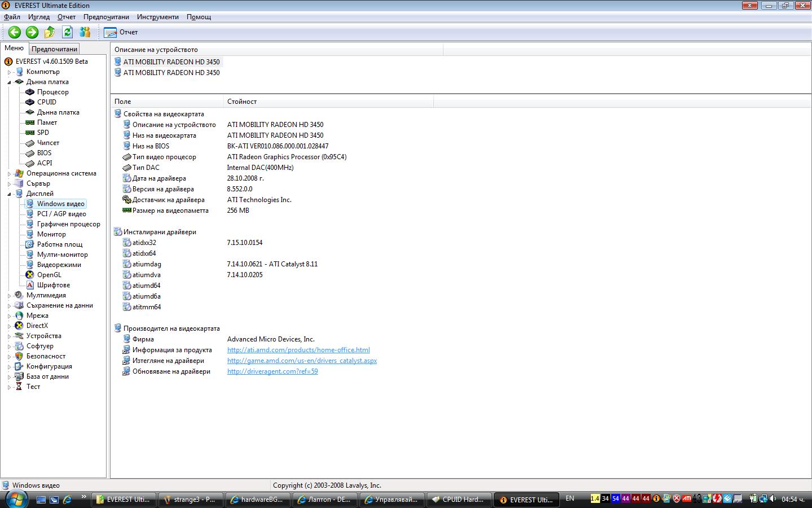812x508 pixels.
Task: Select Видеорежими tree item
Action: 59,265
